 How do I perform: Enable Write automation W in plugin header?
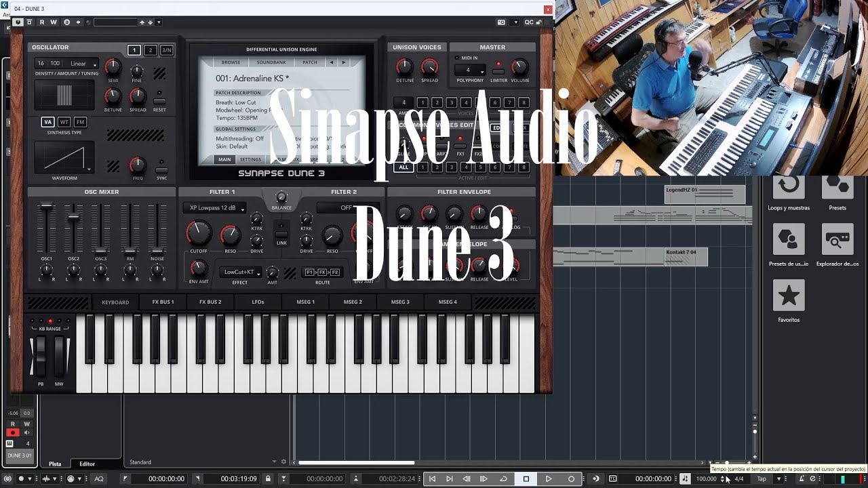tap(54, 22)
